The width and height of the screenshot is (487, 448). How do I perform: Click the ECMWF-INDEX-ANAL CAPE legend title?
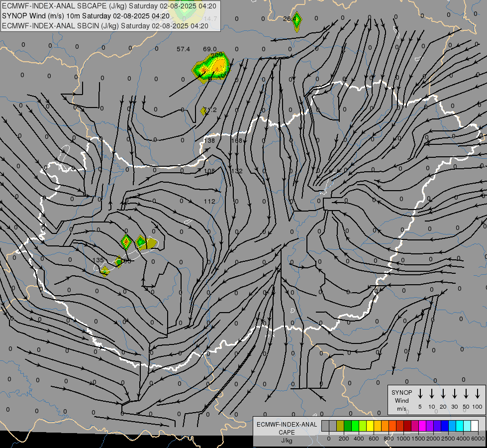coord(287,428)
